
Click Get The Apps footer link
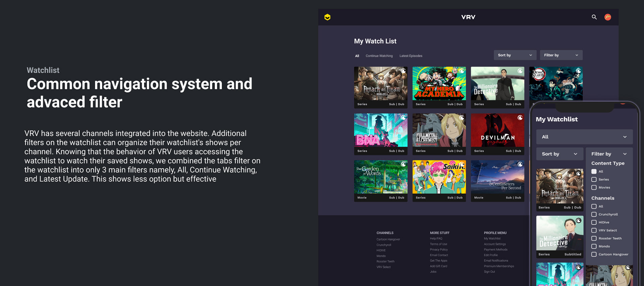438,261
